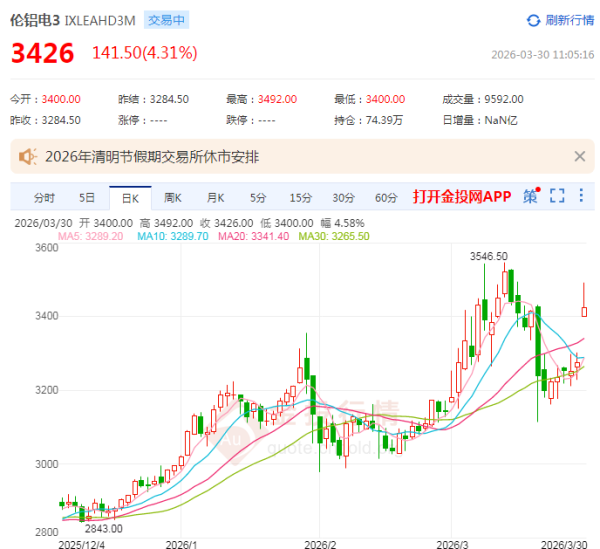Screen dimensions: 600x549
Task: Click the 伦铝电3 IXLEAHD3M instrument title
Action: coord(73,20)
